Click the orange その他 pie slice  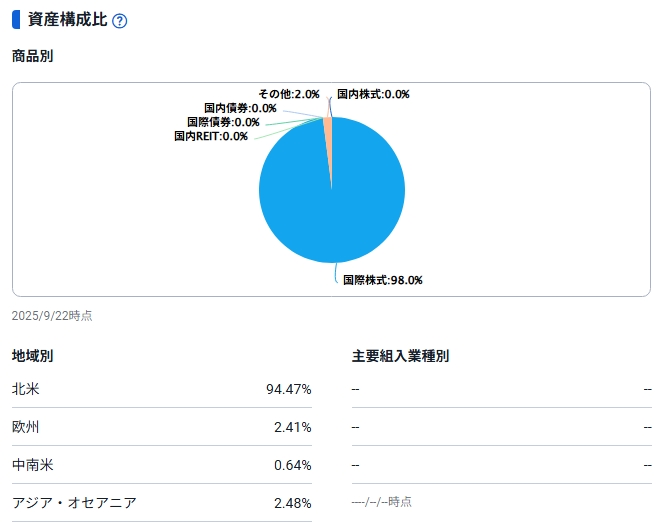click(x=328, y=128)
